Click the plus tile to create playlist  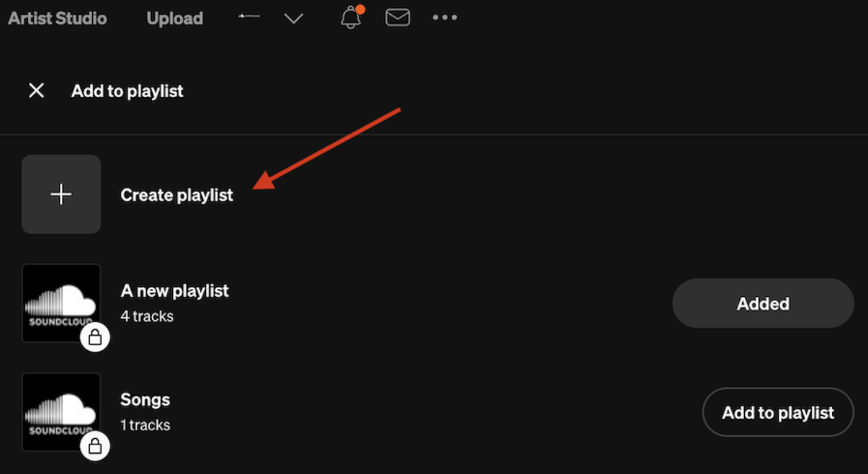point(61,194)
